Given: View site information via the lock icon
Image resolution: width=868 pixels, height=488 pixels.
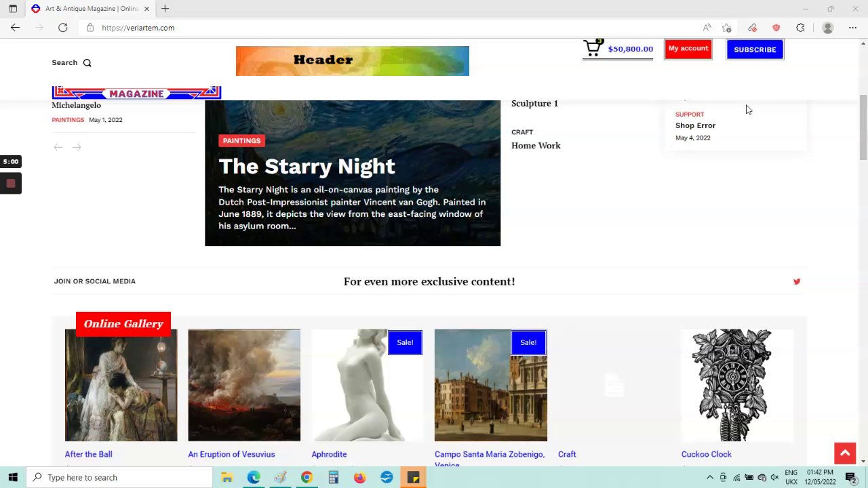Looking at the screenshot, I should tap(90, 28).
